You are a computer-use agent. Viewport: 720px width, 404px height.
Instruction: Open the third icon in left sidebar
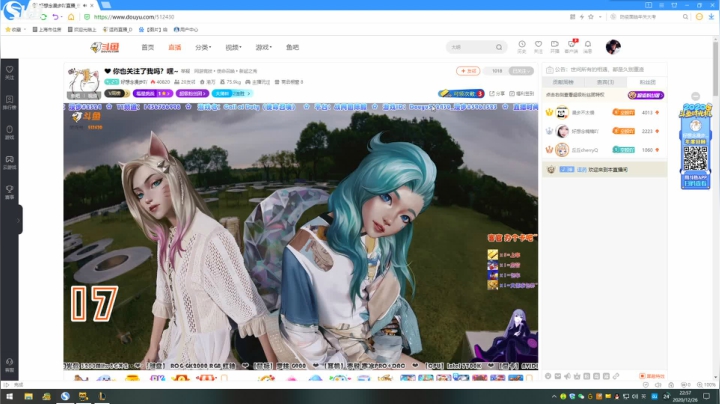tap(9, 132)
